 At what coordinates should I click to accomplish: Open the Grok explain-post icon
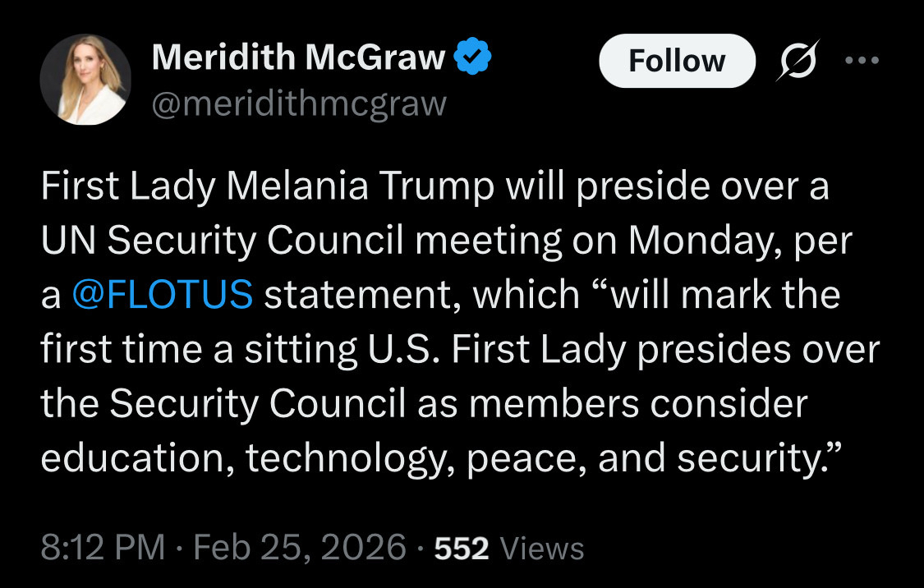point(794,60)
